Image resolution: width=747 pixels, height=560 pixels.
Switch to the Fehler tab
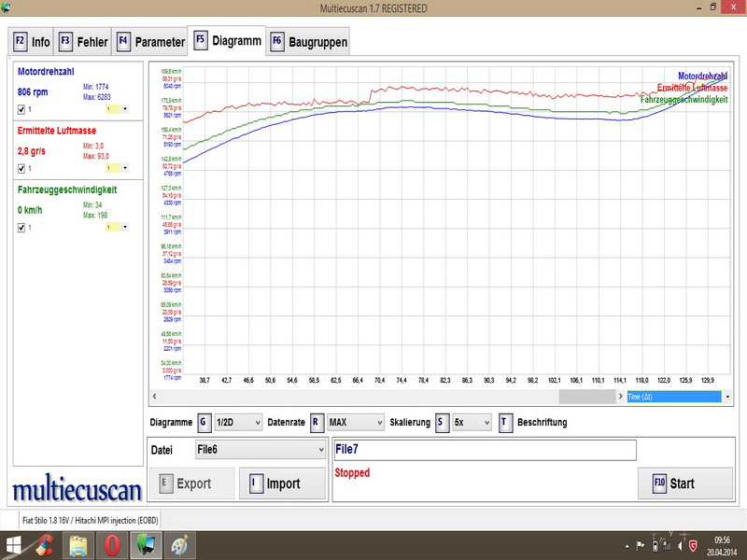[x=85, y=42]
